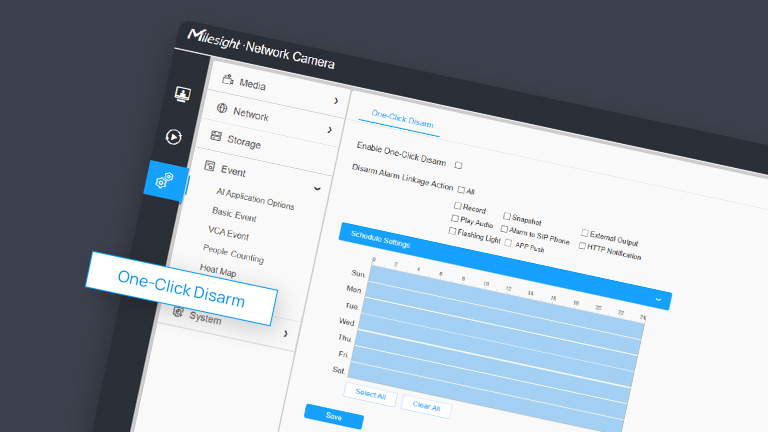Check the All linkage action box
Viewport: 768px width, 432px height.
461,190
